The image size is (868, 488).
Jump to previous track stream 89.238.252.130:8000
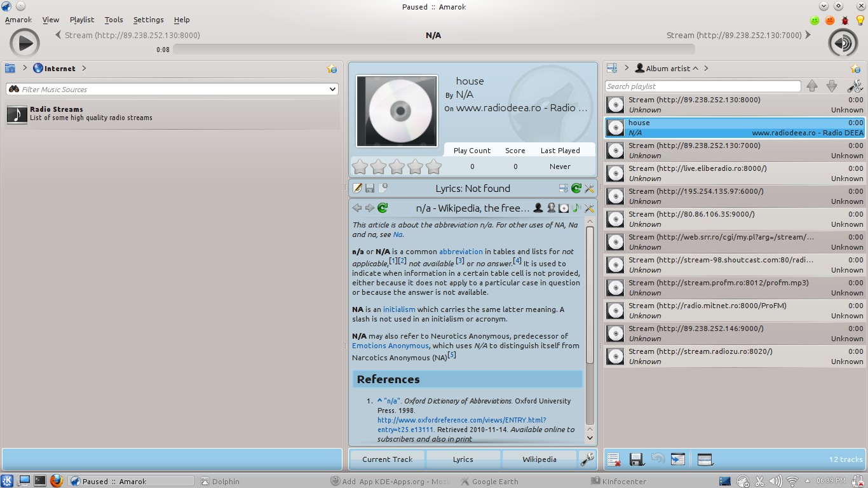(x=128, y=36)
